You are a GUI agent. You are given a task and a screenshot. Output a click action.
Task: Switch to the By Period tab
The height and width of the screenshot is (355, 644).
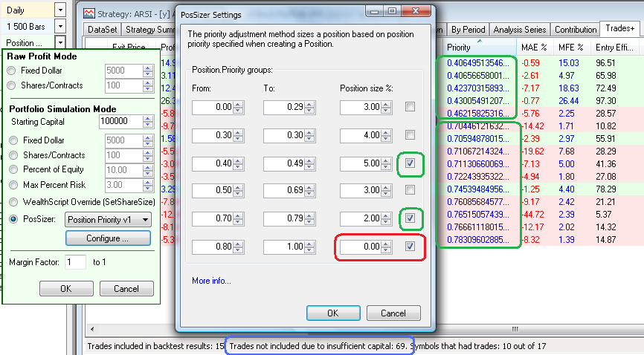tap(468, 30)
